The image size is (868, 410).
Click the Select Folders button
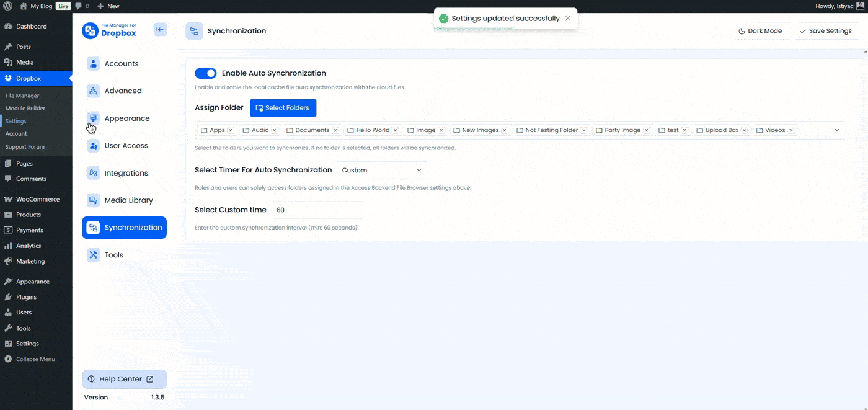(283, 107)
